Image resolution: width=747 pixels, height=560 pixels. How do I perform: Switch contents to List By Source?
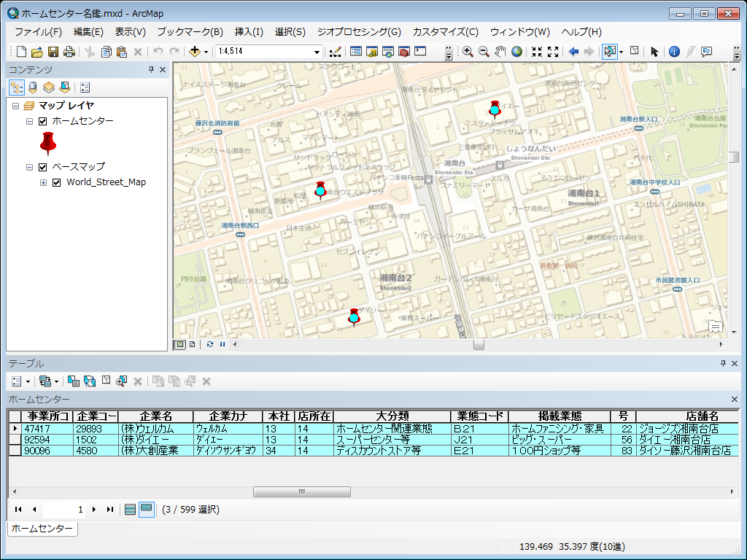[32, 87]
